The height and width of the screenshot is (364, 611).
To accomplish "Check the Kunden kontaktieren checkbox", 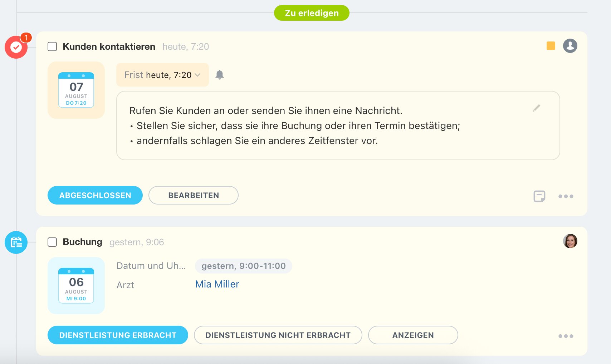I will pyautogui.click(x=52, y=46).
